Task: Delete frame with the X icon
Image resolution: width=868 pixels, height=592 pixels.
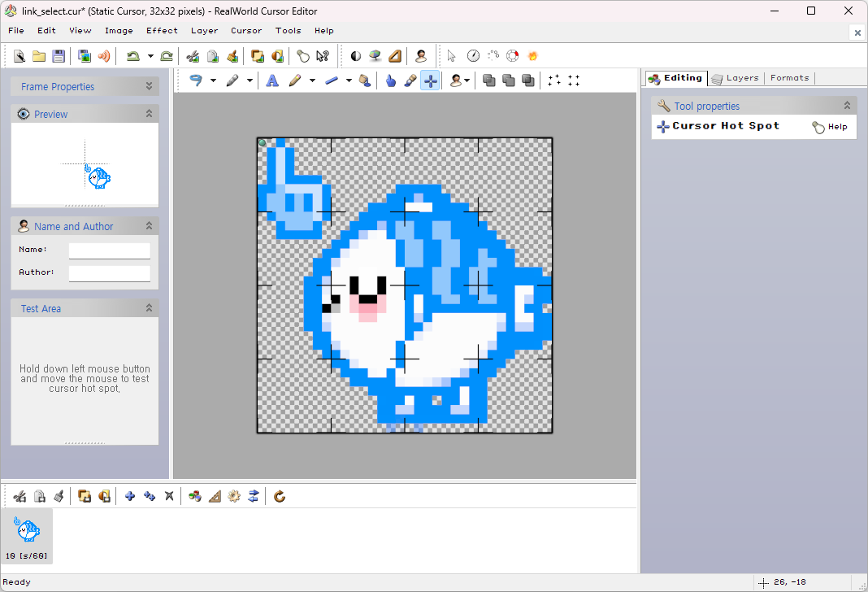Action: coord(169,496)
